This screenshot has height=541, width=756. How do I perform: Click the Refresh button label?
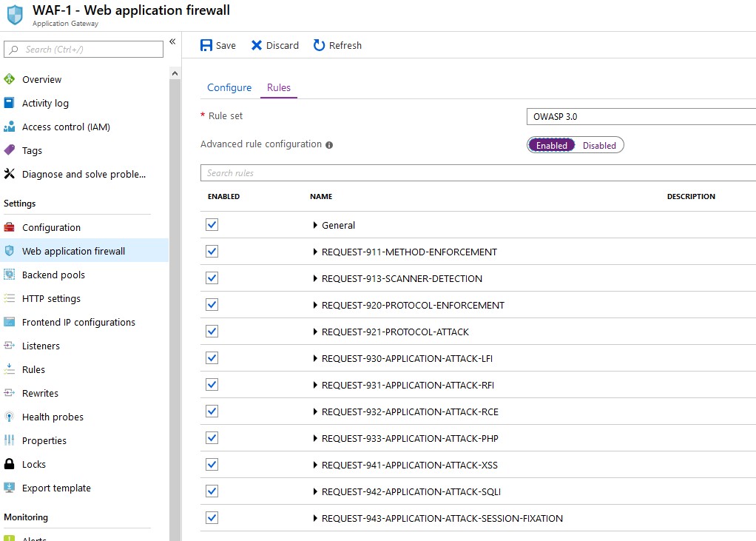coord(345,45)
